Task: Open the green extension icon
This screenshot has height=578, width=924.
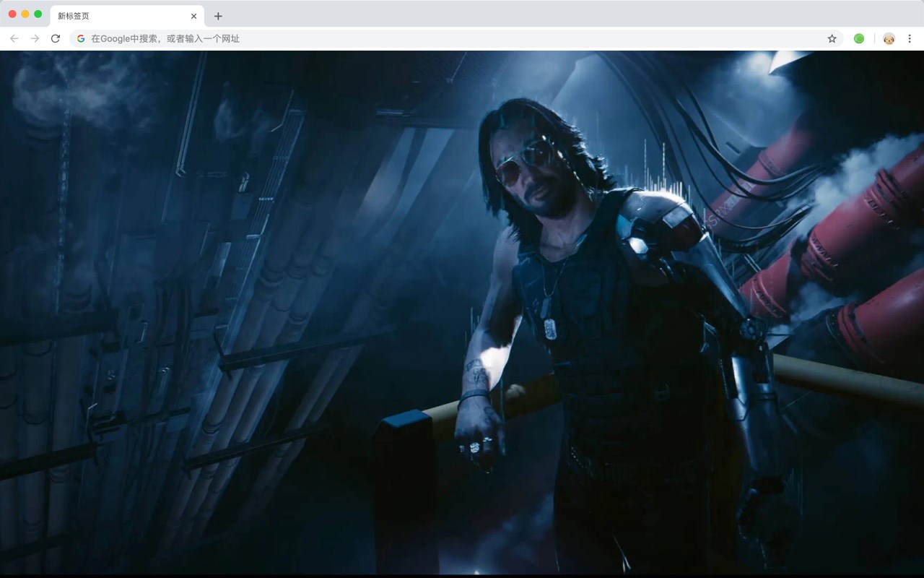Action: click(x=859, y=38)
